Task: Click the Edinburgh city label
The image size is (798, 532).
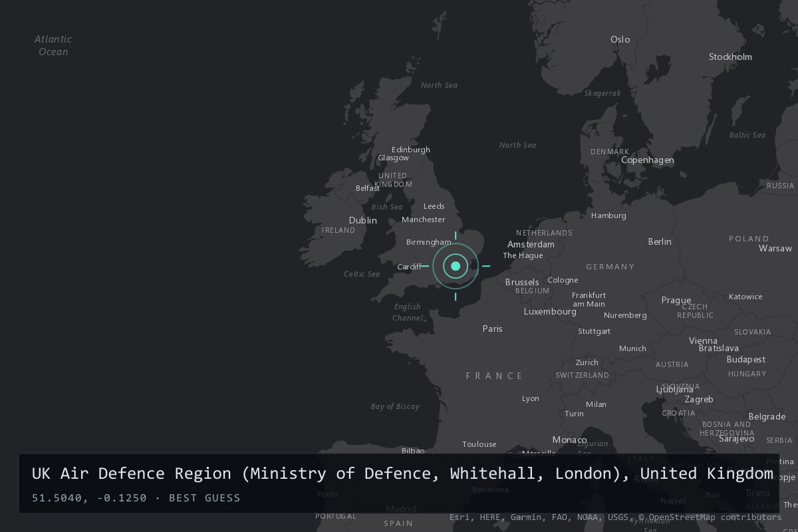Action: [411, 150]
